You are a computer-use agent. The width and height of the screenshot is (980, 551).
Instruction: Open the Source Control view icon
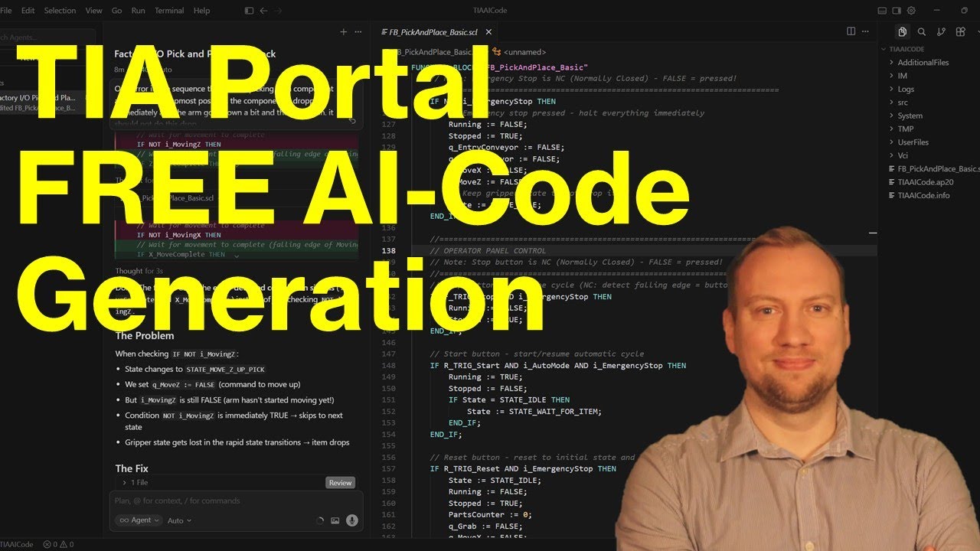[x=941, y=31]
